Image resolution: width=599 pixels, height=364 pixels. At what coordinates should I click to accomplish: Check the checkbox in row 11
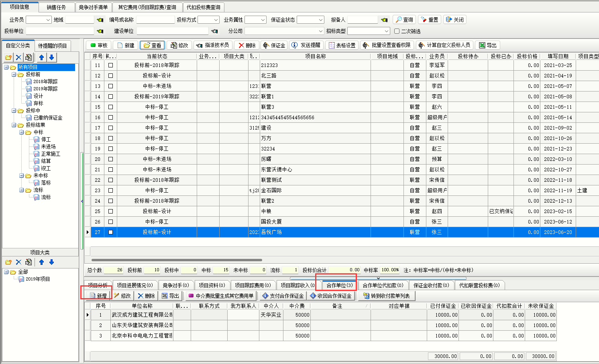tap(110, 65)
